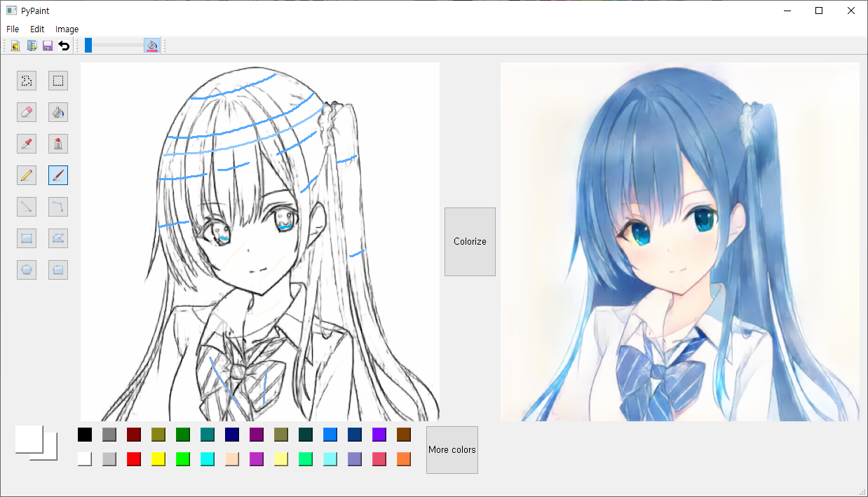Select the bright azure blue swatch
The image size is (868, 497).
tap(330, 435)
